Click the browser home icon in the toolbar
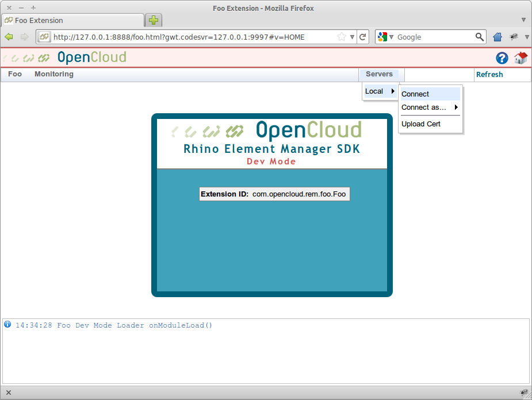The height and width of the screenshot is (400, 532). pyautogui.click(x=497, y=37)
